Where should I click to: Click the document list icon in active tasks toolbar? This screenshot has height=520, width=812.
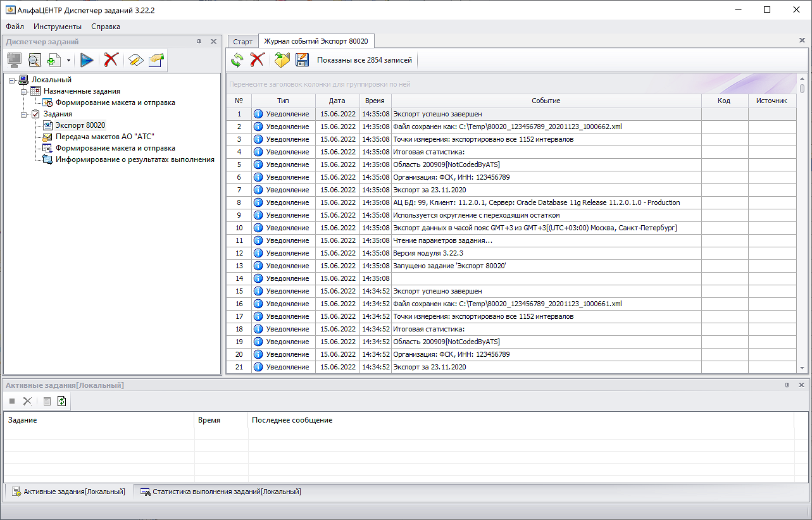point(46,401)
